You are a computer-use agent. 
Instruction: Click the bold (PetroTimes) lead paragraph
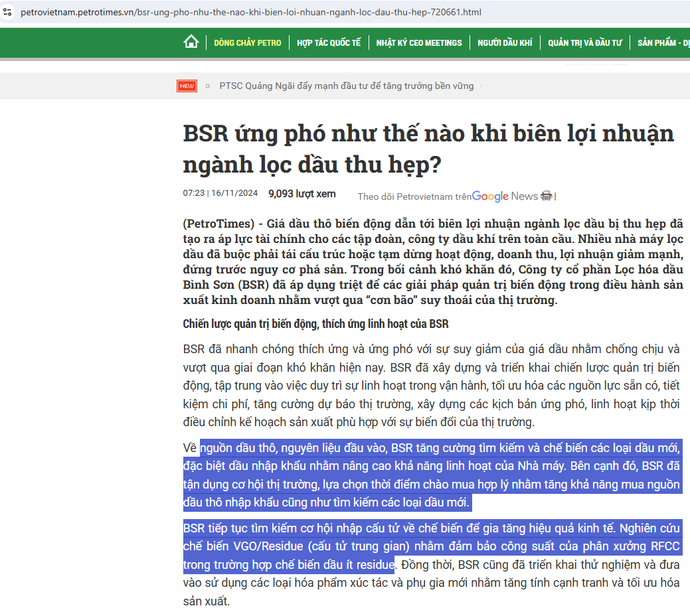tap(433, 262)
